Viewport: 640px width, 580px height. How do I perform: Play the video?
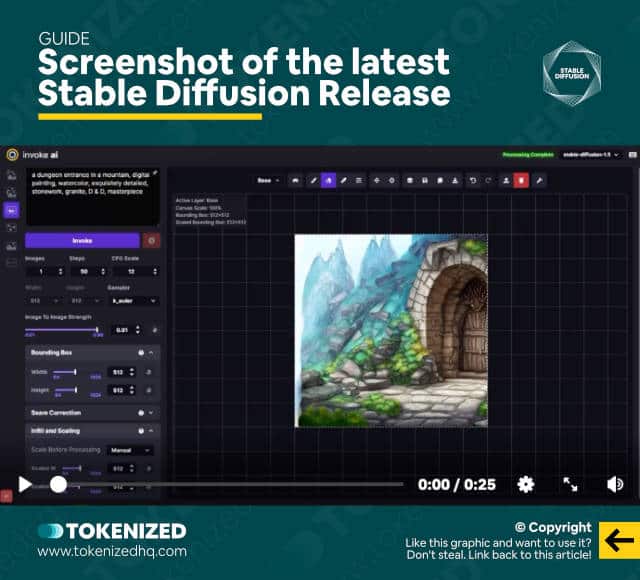click(25, 484)
